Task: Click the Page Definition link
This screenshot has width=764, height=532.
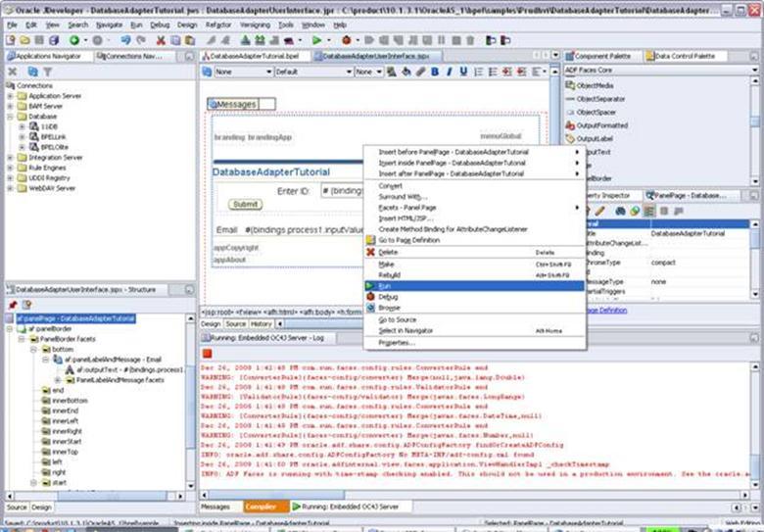Action: pyautogui.click(x=605, y=311)
